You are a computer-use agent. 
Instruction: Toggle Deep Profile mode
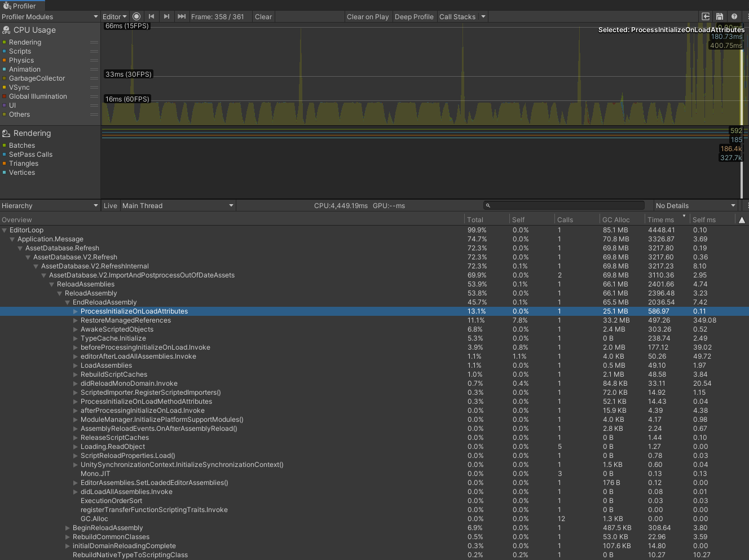coord(414,16)
